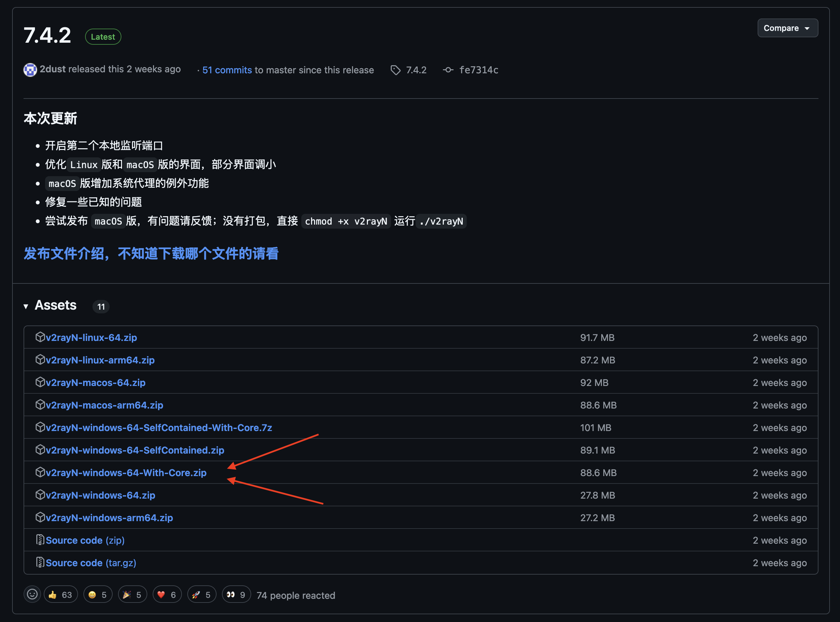Open the add reaction smiley button
Viewport: 840px width, 622px height.
32,594
